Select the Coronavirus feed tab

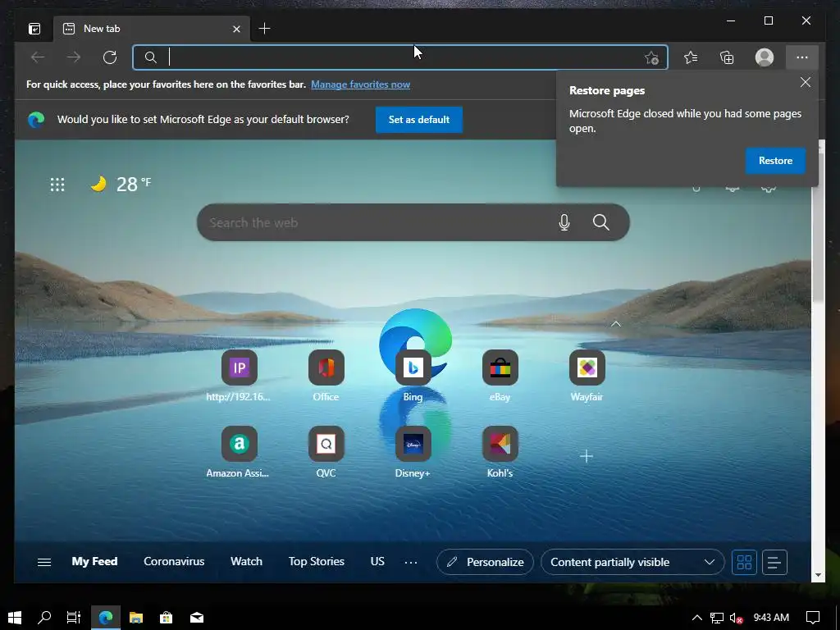tap(174, 561)
